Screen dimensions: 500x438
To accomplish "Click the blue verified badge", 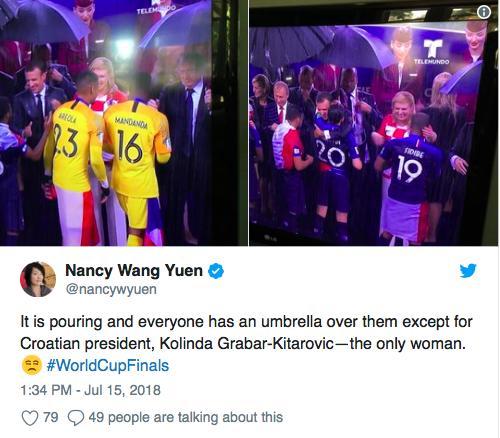I will click(x=216, y=271).
